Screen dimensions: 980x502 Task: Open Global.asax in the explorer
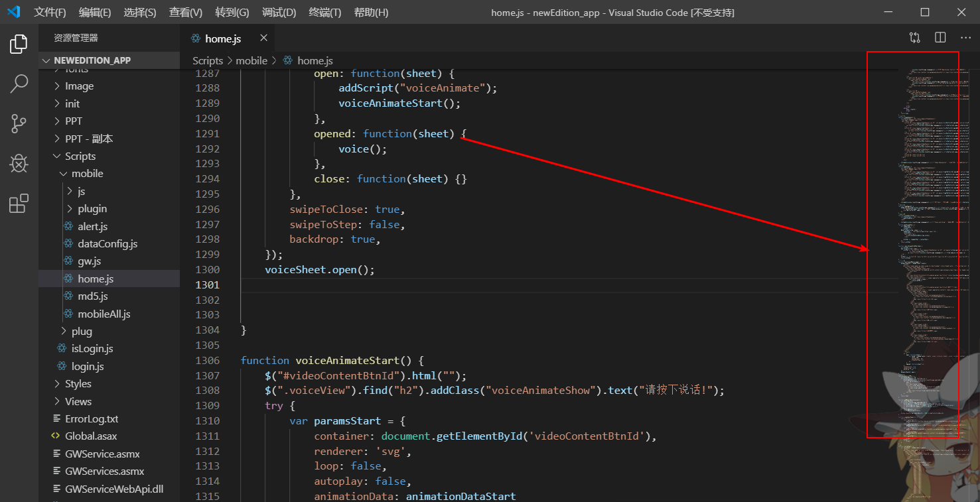tap(109, 436)
